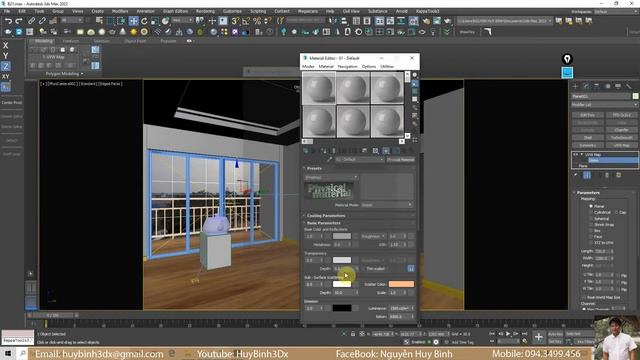The height and width of the screenshot is (360, 640).
Task: Click the Pin Stack icon under modifier stack
Action: tap(576, 175)
